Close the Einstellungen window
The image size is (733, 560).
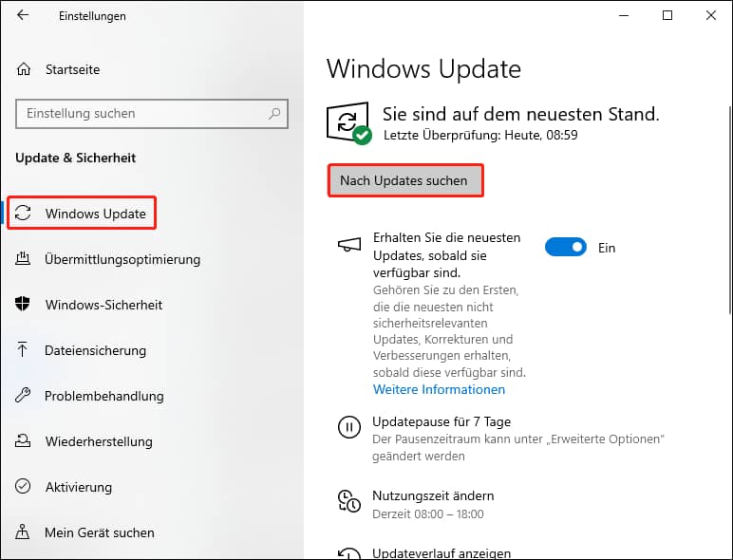(x=710, y=15)
